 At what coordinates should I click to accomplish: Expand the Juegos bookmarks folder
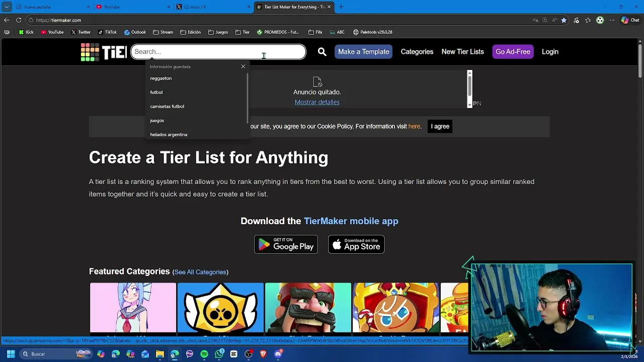[x=218, y=32]
